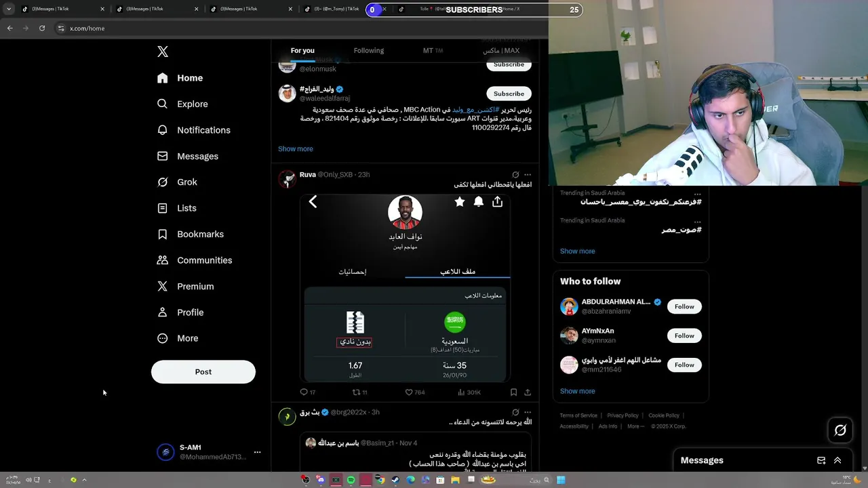Expand the footer More menu
This screenshot has width=868, height=488.
point(635,426)
